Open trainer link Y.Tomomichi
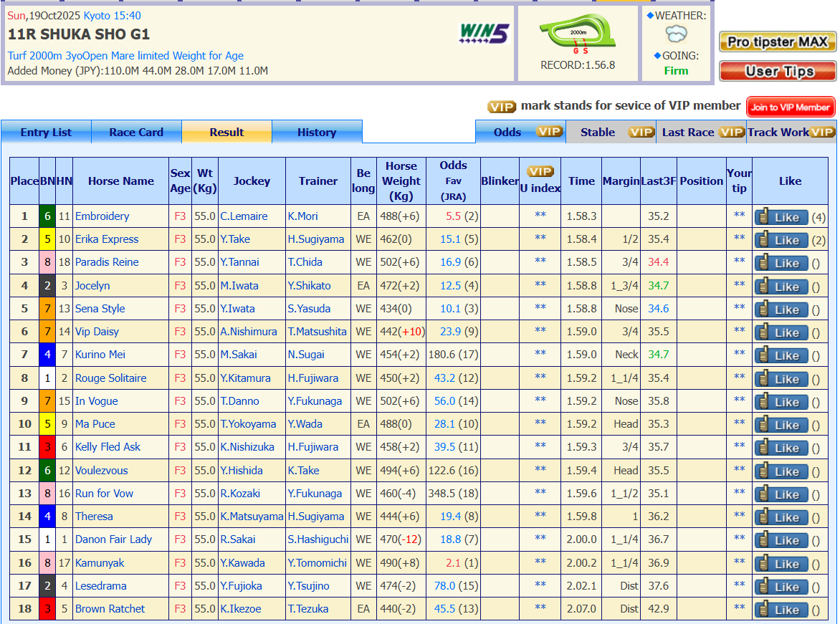 click(x=317, y=563)
